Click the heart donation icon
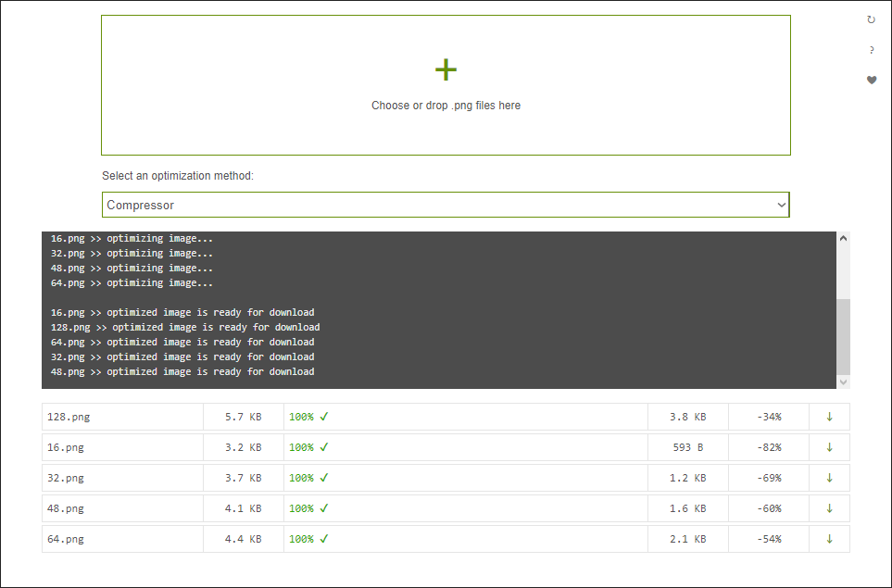 coord(872,81)
